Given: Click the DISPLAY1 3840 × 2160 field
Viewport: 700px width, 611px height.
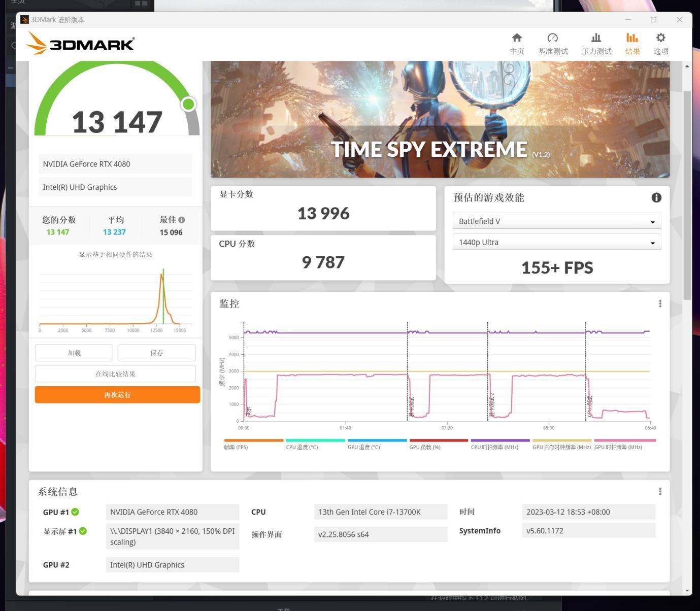Looking at the screenshot, I should (x=173, y=536).
